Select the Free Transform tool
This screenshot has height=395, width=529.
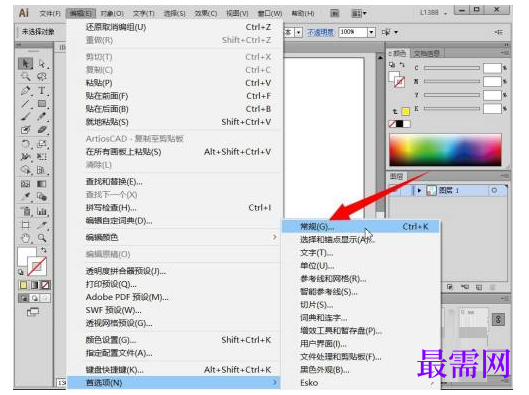pyautogui.click(x=42, y=157)
